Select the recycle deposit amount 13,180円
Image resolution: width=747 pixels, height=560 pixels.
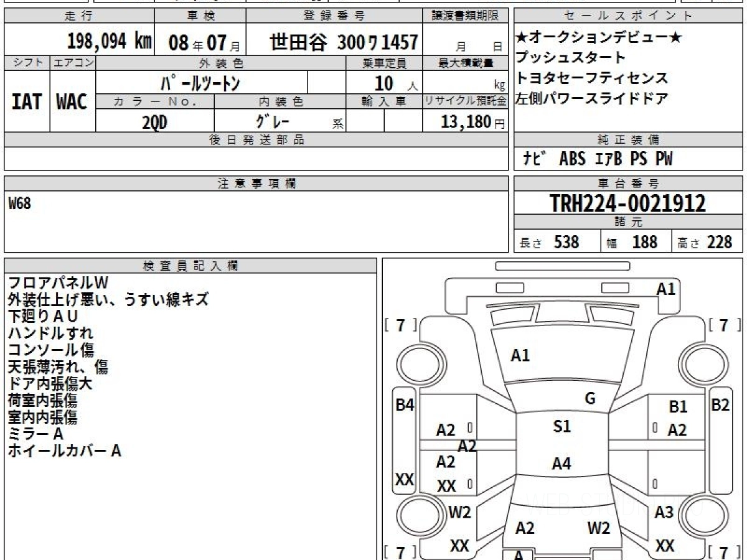click(x=473, y=122)
